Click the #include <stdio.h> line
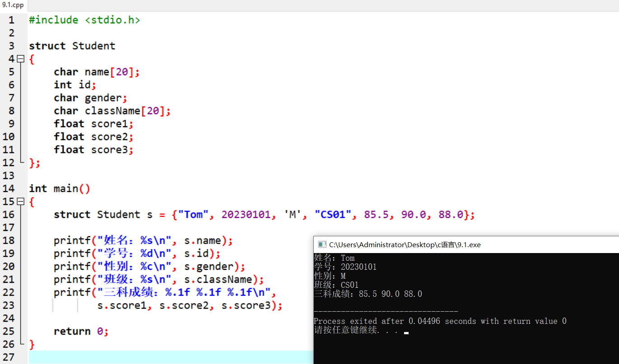This screenshot has height=364, width=619. (84, 20)
